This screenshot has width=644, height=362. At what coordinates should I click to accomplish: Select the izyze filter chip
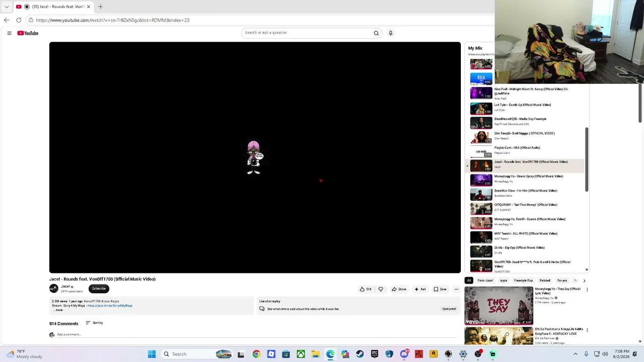click(x=504, y=281)
